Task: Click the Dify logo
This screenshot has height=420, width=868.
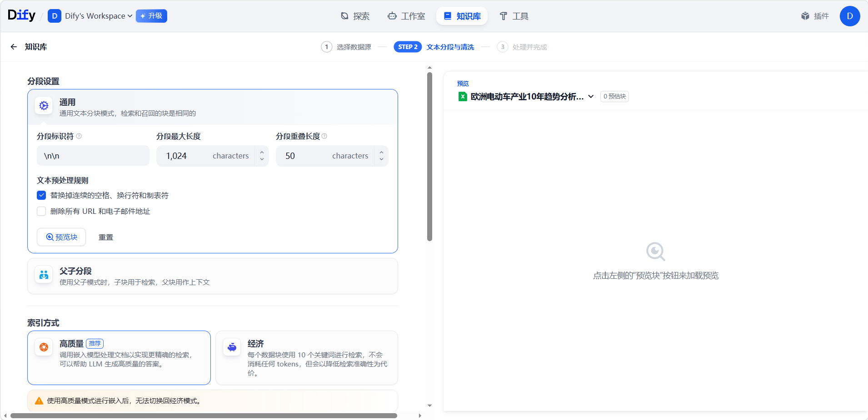Action: tap(21, 15)
